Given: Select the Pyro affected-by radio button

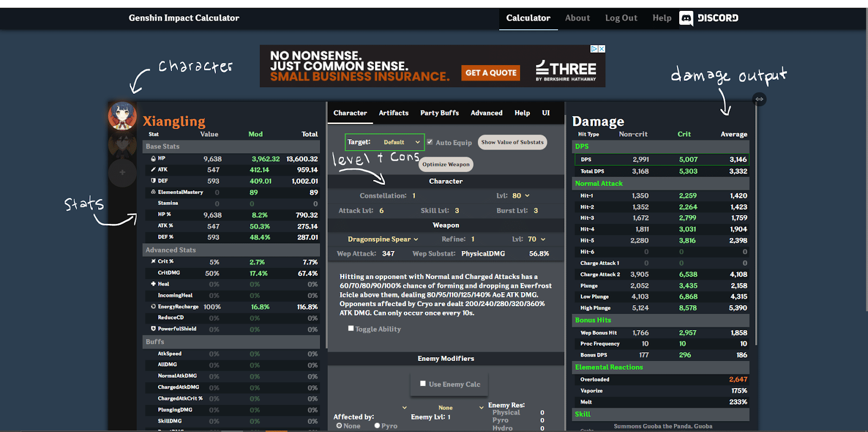Looking at the screenshot, I should click(x=377, y=425).
